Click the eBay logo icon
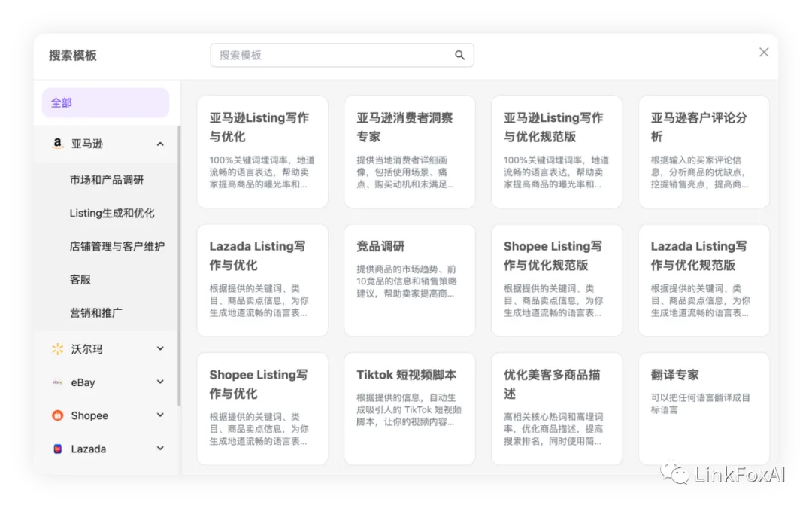This screenshot has width=812, height=508. coord(57,382)
